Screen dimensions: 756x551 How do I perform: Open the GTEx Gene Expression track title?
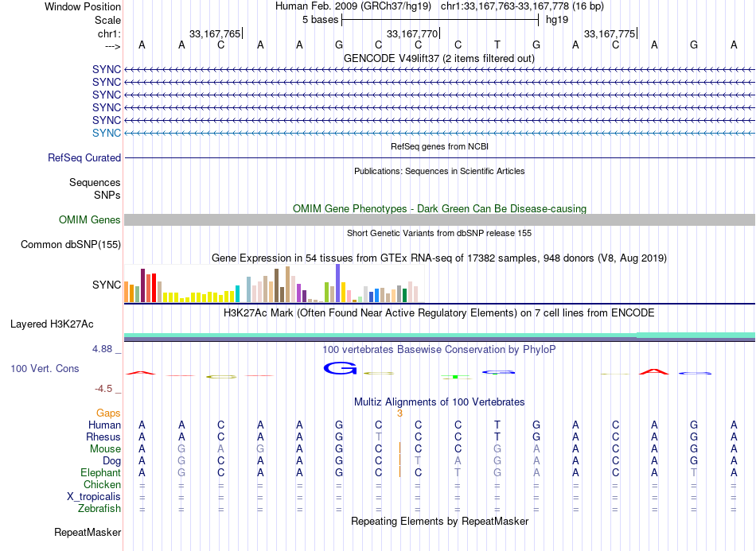pyautogui.click(x=439, y=258)
